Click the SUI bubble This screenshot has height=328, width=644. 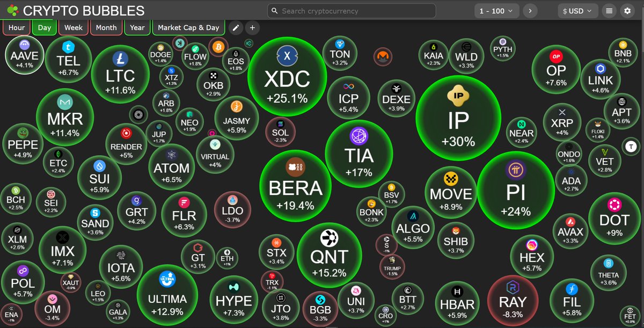[x=100, y=177]
